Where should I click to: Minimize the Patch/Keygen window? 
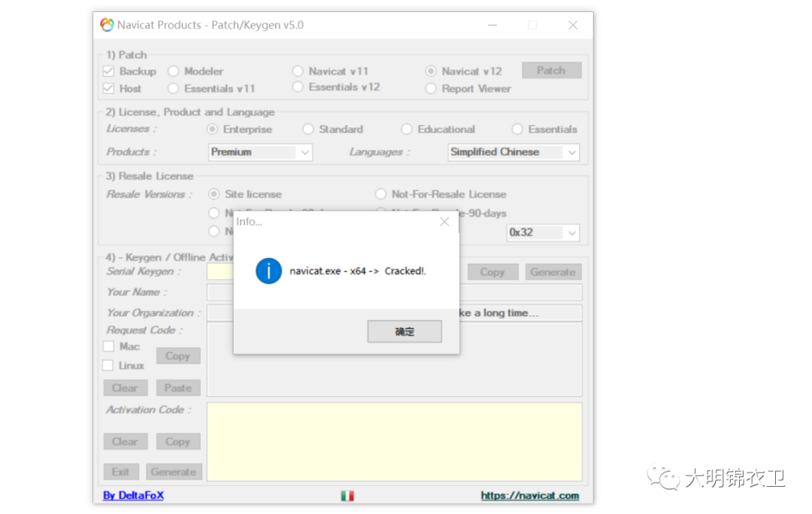point(492,25)
